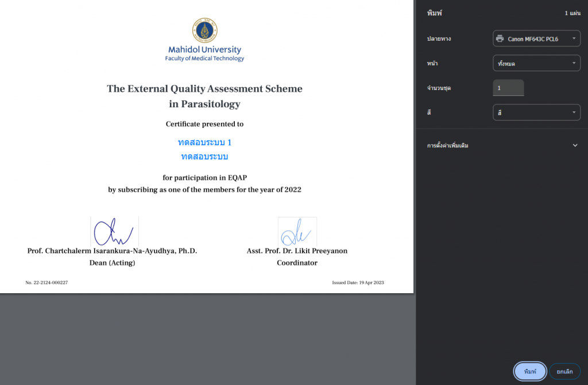Screen dimensions: 588x385
Task: Click ยกเลิก to cancel printing
Action: [x=564, y=371]
